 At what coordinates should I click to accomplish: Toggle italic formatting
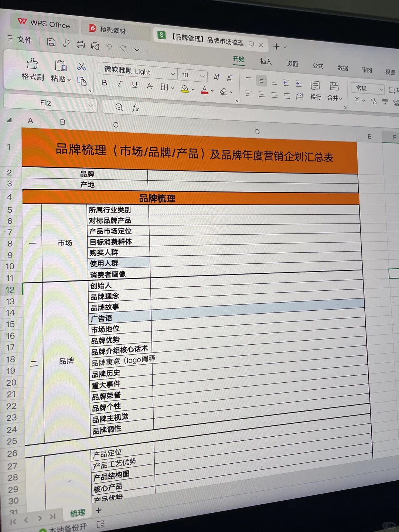pyautogui.click(x=119, y=83)
